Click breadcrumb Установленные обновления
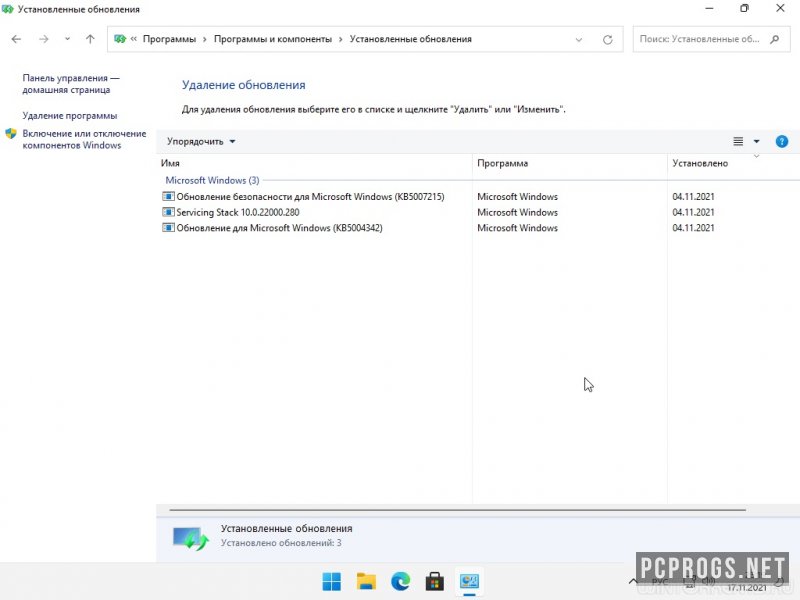This screenshot has height=600, width=800. 411,39
